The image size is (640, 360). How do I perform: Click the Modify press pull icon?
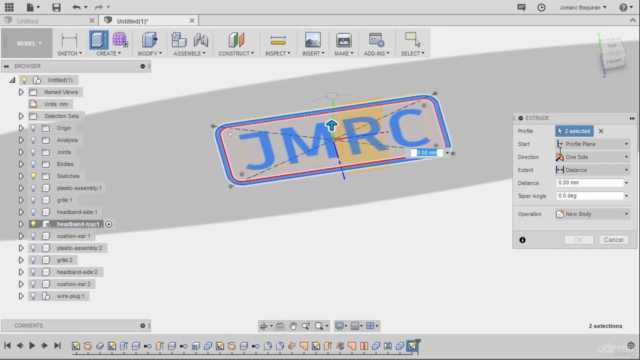[149, 40]
